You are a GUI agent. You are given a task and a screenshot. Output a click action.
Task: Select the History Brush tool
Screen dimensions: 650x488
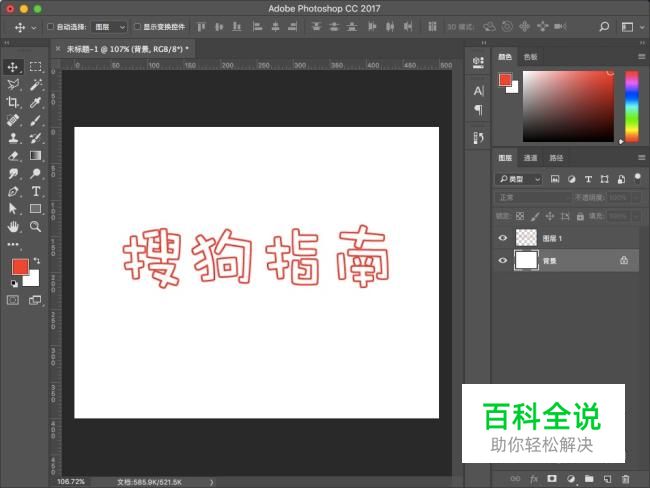[x=35, y=138]
